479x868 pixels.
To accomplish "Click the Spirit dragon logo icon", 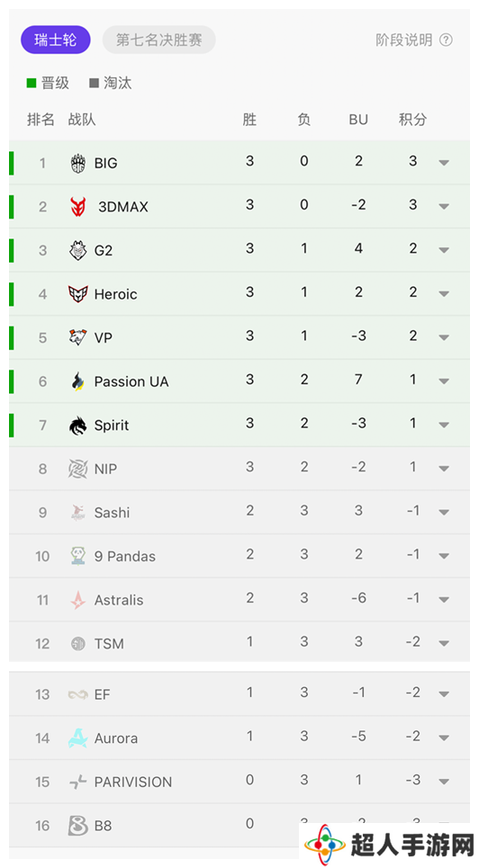I will [x=78, y=425].
